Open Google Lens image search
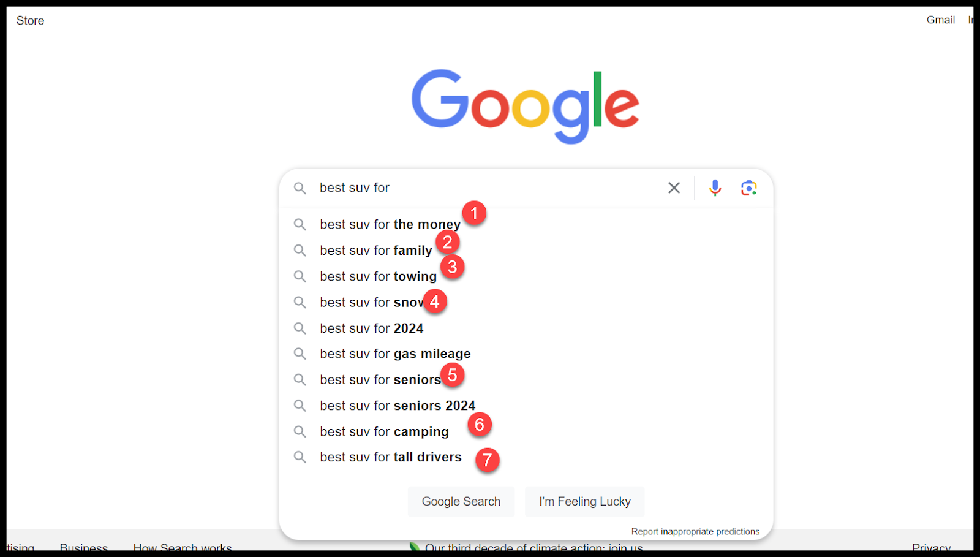The height and width of the screenshot is (557, 980). [x=748, y=188]
